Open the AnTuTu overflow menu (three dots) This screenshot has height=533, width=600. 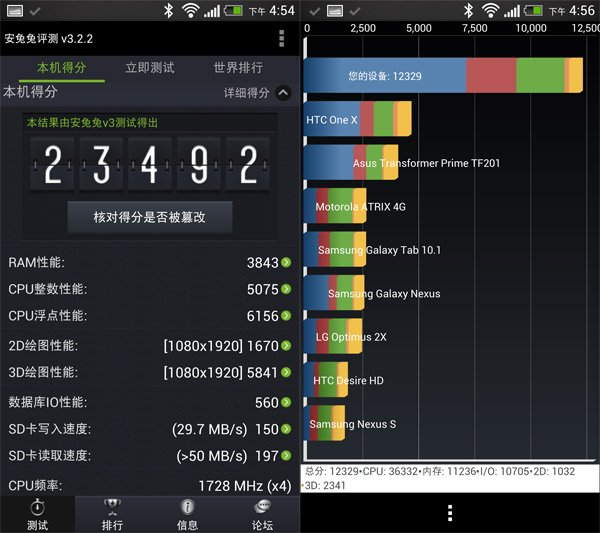tap(282, 38)
